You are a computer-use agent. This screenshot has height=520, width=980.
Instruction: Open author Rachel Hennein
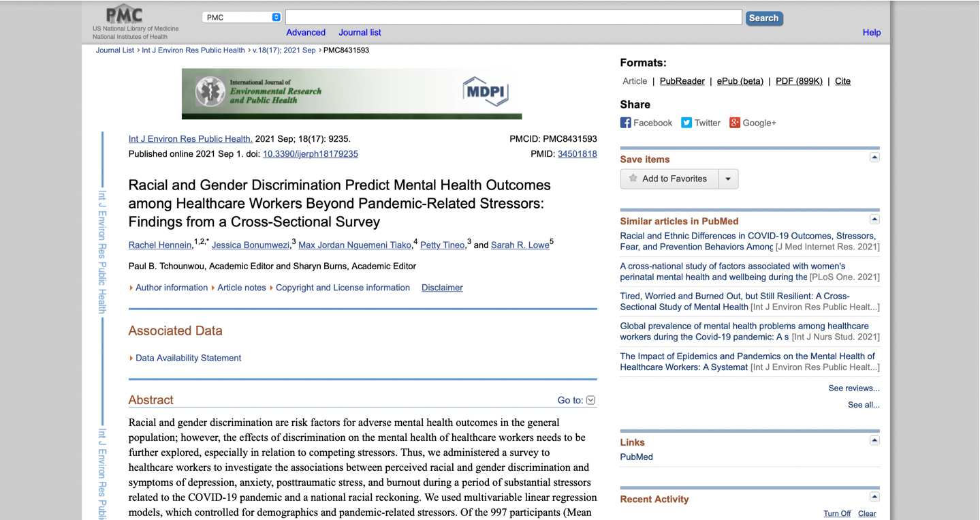pos(160,245)
